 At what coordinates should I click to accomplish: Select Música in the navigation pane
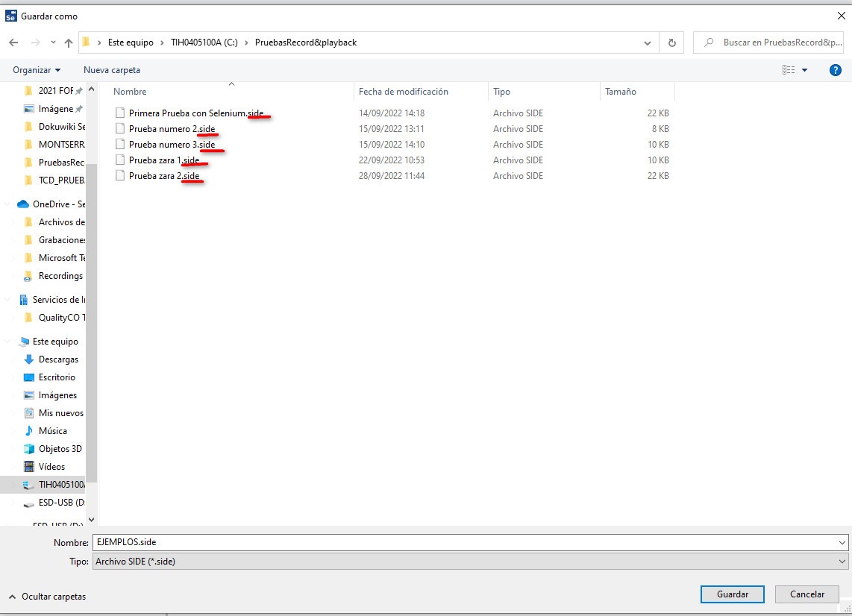[x=52, y=431]
